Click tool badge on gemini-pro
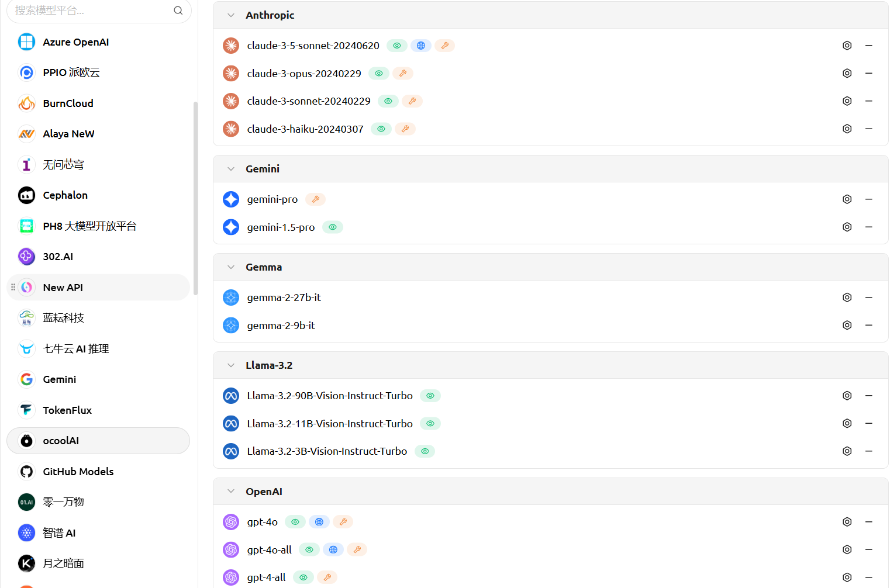 pos(315,199)
